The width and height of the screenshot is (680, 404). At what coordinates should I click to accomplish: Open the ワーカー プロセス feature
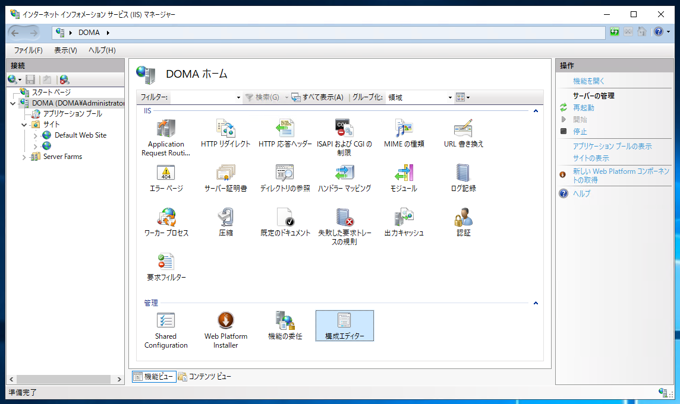tap(166, 222)
